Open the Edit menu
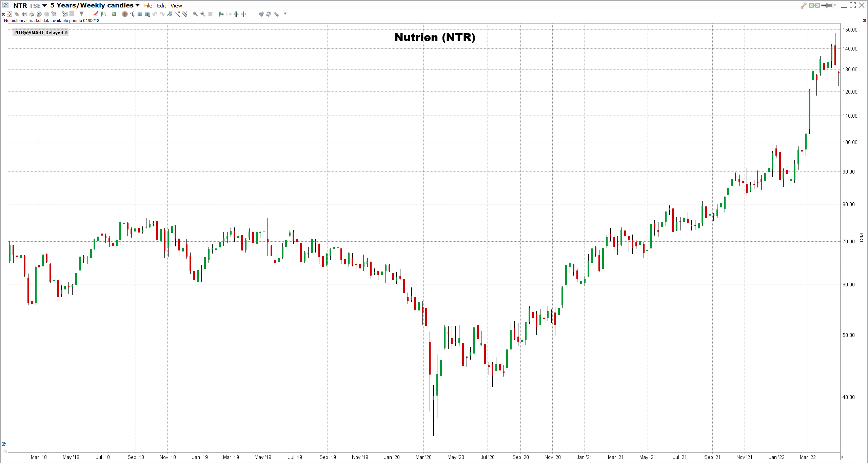 pyautogui.click(x=161, y=6)
